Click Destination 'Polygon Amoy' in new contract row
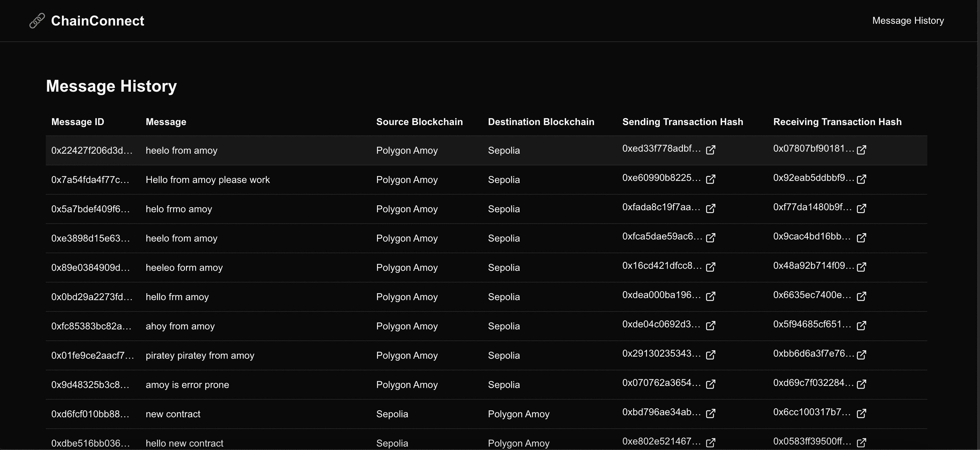Viewport: 980px width, 450px height. pos(519,414)
